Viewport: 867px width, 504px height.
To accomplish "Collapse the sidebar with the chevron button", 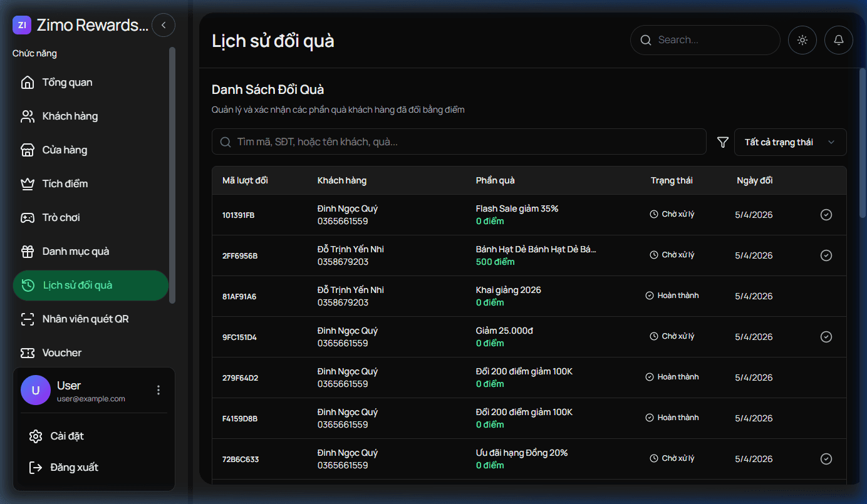I will coord(164,25).
